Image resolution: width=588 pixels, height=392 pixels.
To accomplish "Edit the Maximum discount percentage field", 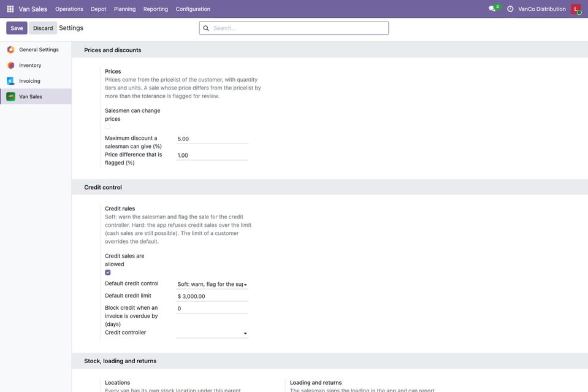I will 212,139.
